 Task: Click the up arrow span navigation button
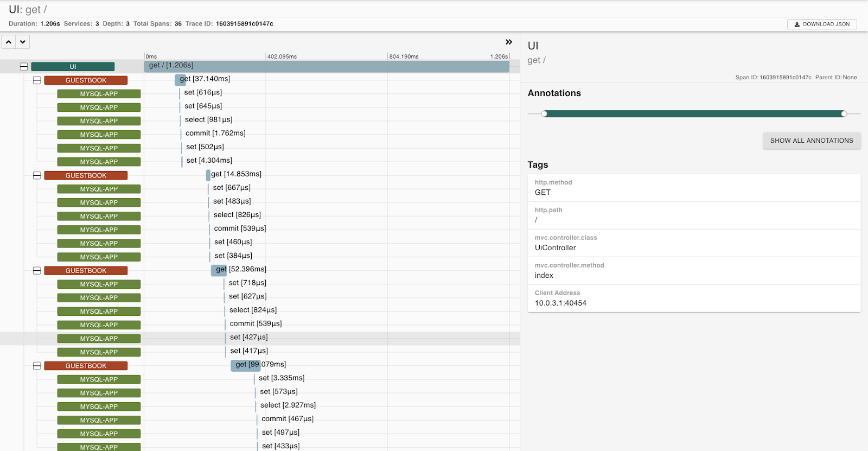(x=9, y=42)
